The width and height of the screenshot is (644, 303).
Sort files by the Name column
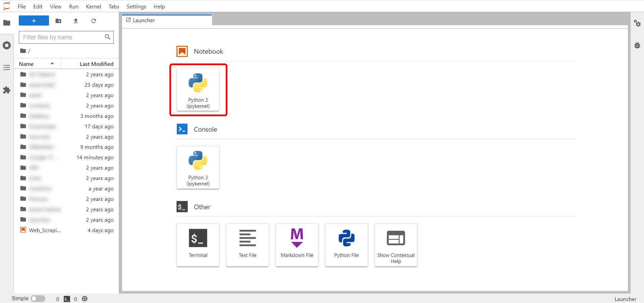(38, 64)
